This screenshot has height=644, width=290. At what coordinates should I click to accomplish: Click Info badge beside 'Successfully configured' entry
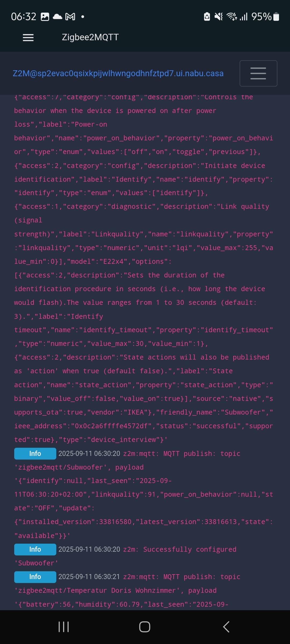click(x=35, y=549)
